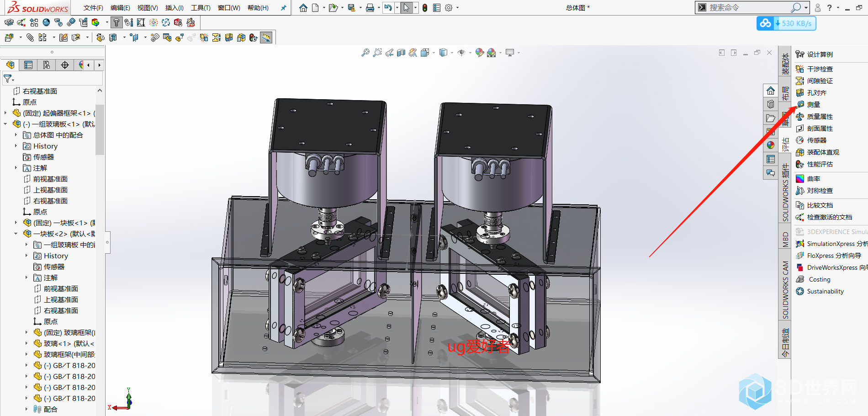Click the Print icon

(370, 8)
